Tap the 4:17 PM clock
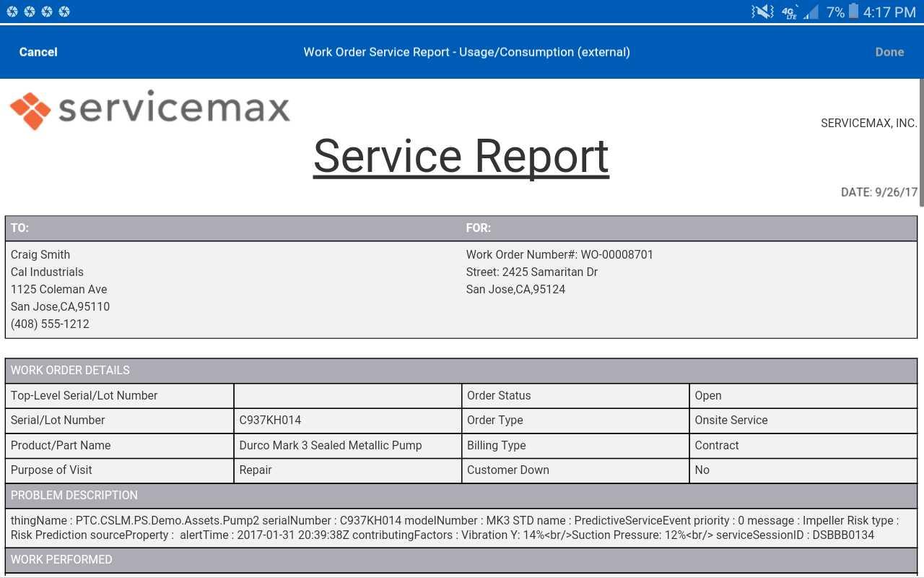 click(889, 12)
